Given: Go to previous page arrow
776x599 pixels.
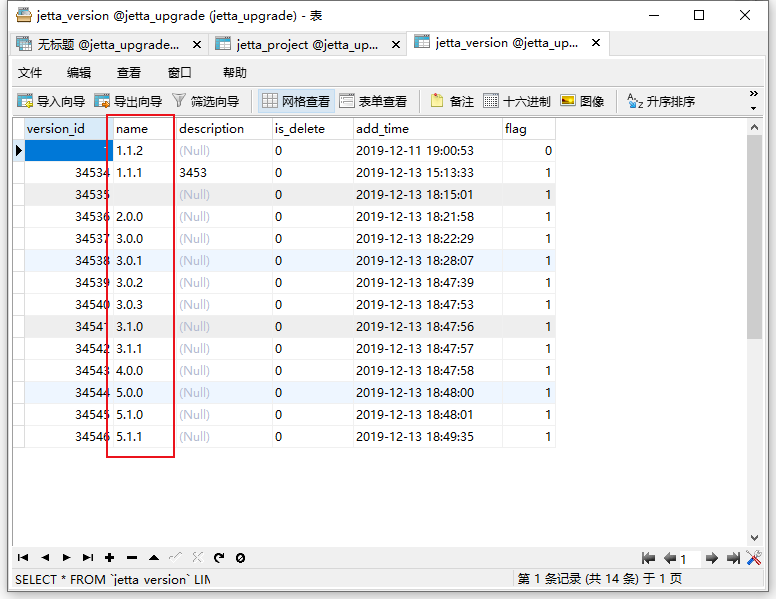Looking at the screenshot, I should click(x=670, y=558).
